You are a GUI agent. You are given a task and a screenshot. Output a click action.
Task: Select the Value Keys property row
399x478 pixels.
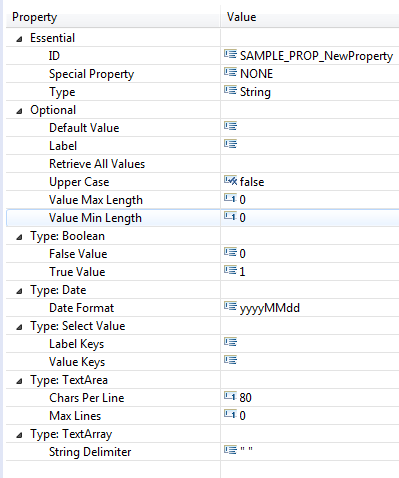click(202, 362)
